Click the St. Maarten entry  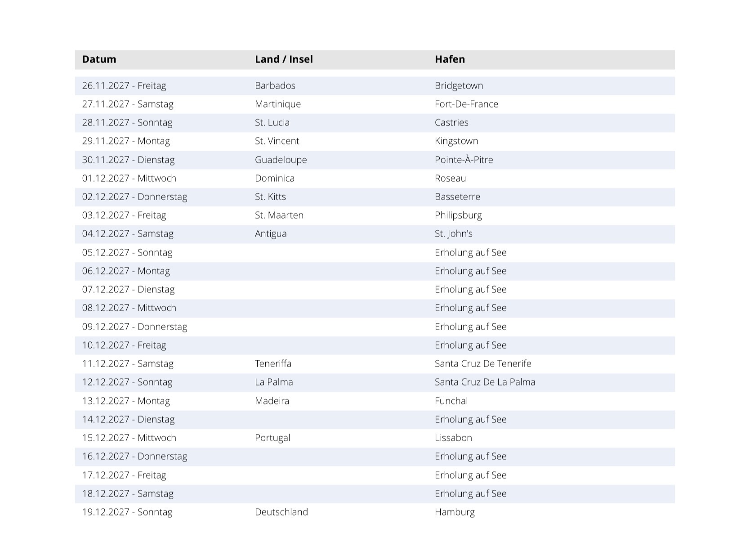[279, 215]
